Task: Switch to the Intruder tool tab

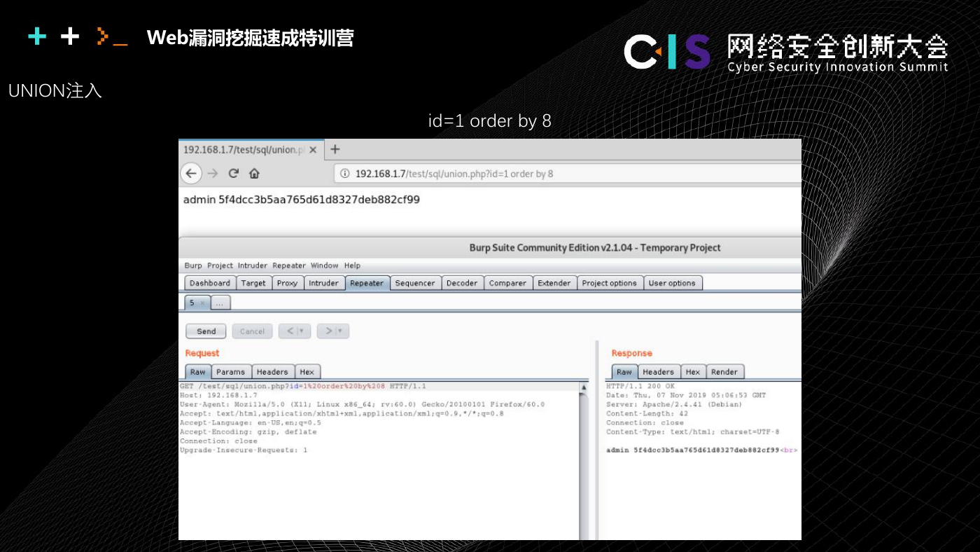Action: (x=324, y=283)
